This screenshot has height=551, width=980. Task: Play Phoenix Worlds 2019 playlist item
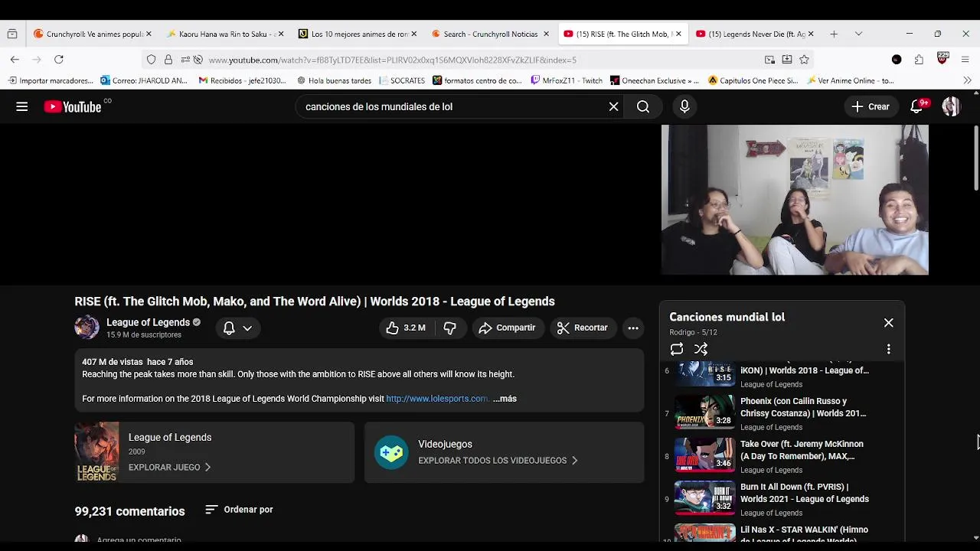[781, 414]
